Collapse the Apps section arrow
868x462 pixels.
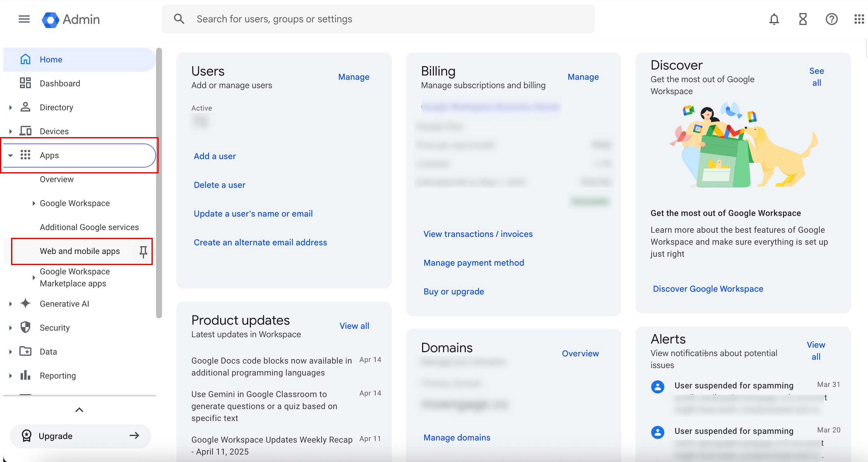(10, 155)
